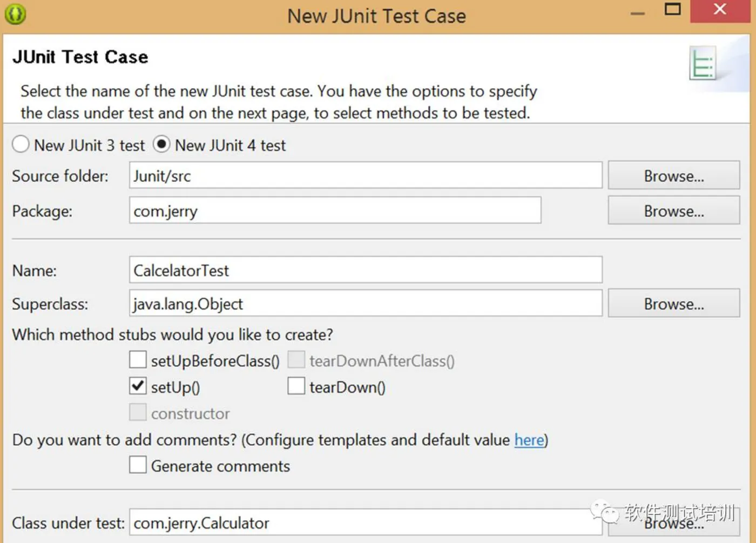Browse for the Package

[x=673, y=211]
